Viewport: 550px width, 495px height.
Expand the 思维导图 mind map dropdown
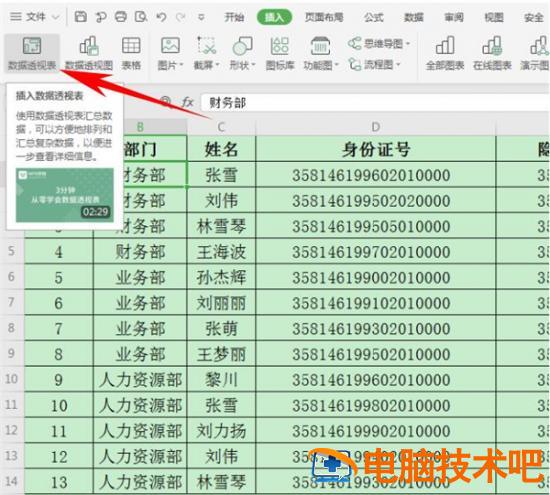point(379,44)
